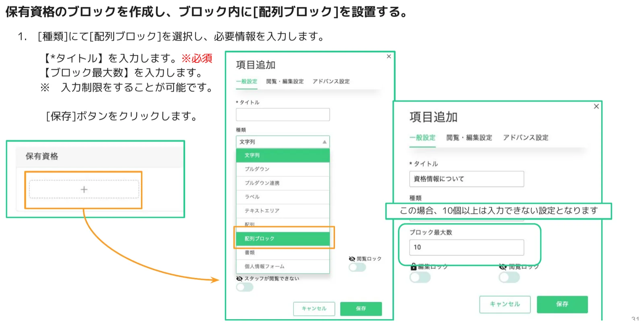
Task: Click eye-slash 閲覧ロック icon in right dialog
Action: pyautogui.click(x=503, y=266)
